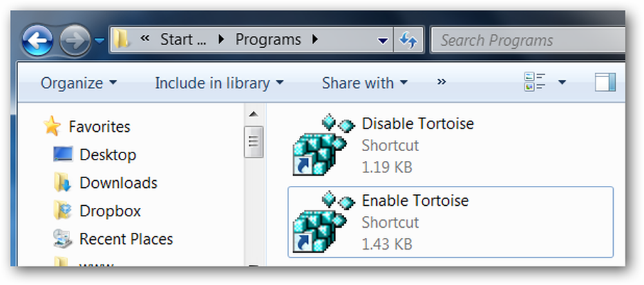Click the Back navigation arrow button
This screenshot has width=644, height=285.
tap(37, 41)
